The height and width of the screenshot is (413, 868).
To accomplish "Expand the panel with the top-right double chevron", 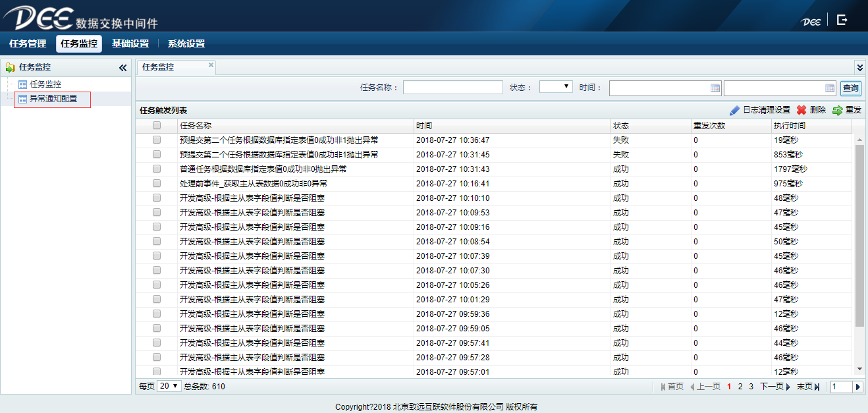I will point(859,67).
